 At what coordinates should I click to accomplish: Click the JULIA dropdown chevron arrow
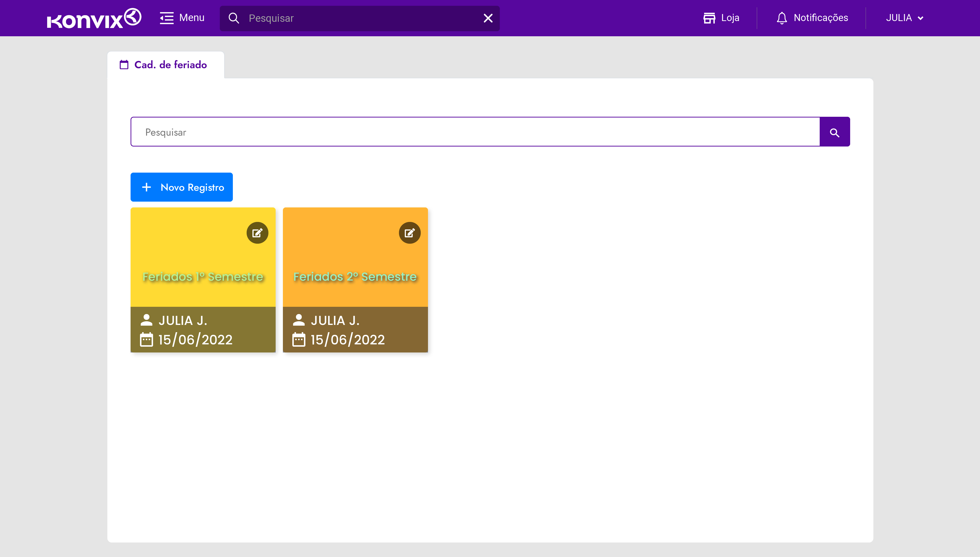(x=920, y=18)
